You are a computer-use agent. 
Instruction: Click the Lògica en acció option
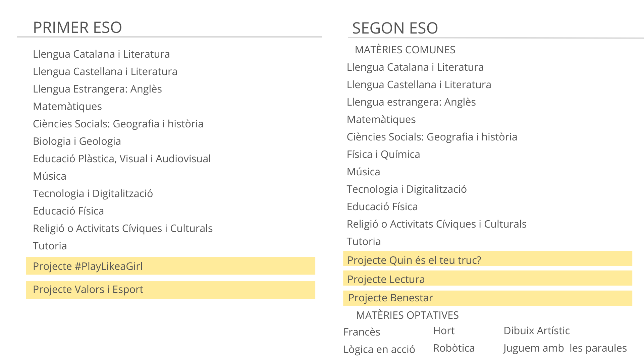(x=379, y=349)
